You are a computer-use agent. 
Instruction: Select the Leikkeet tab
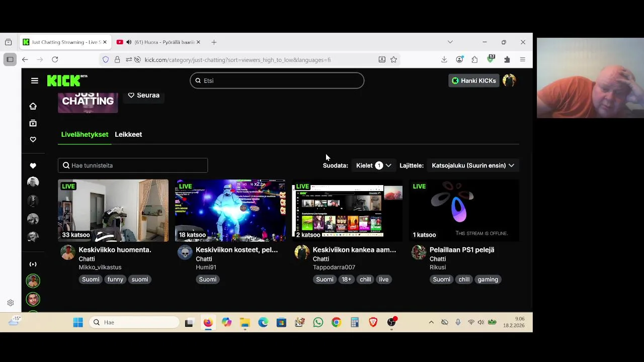pos(128,134)
